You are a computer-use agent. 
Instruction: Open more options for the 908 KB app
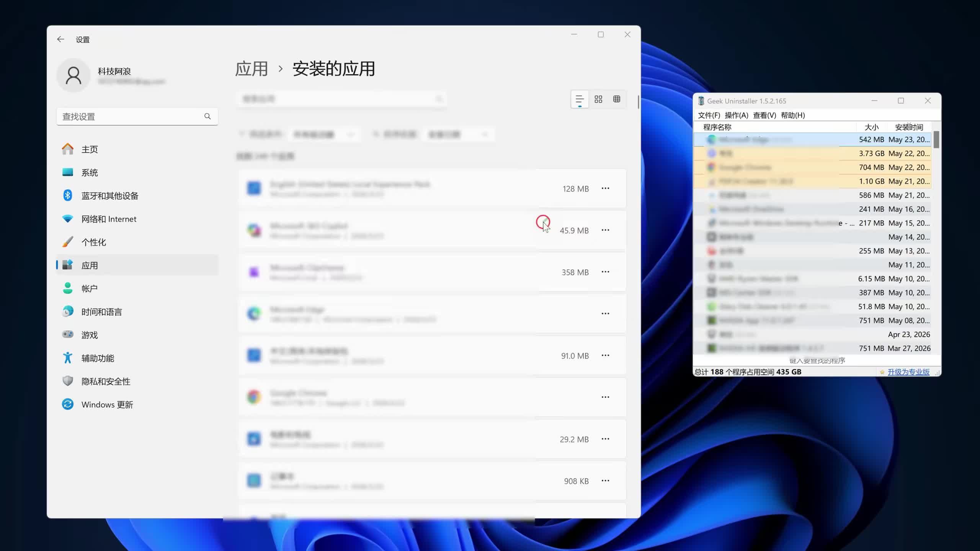(x=605, y=481)
